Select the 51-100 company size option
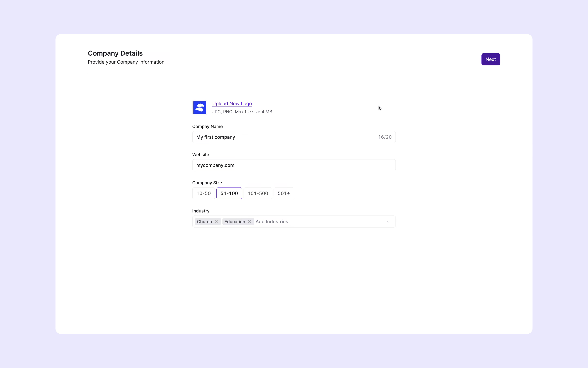 229,193
